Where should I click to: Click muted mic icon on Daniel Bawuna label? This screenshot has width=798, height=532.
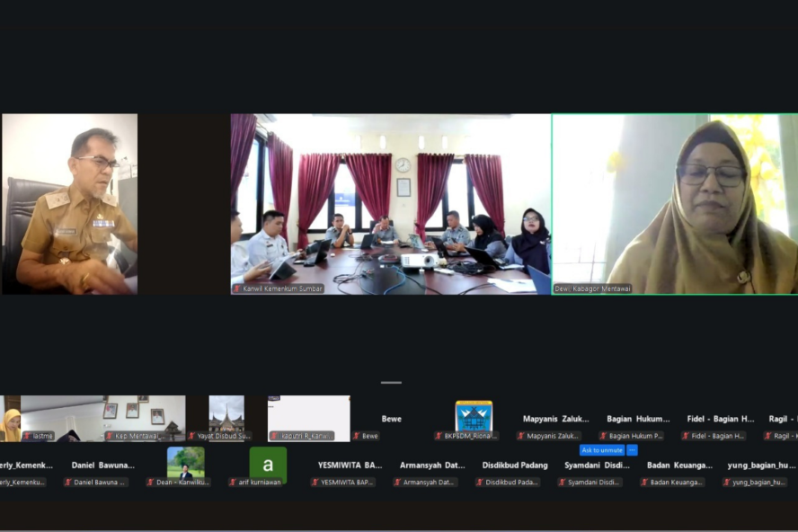pyautogui.click(x=68, y=483)
